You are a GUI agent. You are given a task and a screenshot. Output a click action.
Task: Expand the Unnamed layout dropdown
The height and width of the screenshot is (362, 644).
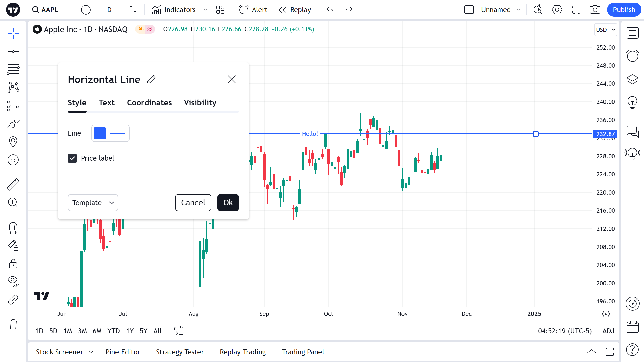[x=519, y=10]
